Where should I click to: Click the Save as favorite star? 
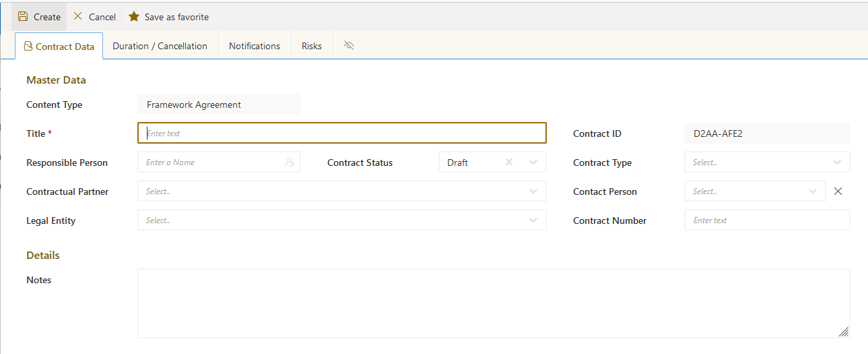(134, 16)
